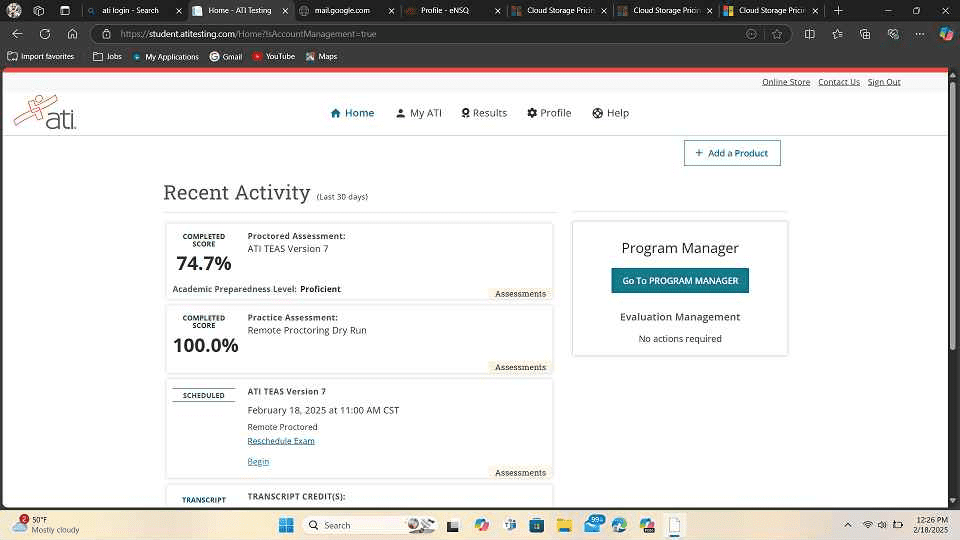Refresh the page with the browser reload button
The width and height of the screenshot is (960, 540).
click(45, 33)
